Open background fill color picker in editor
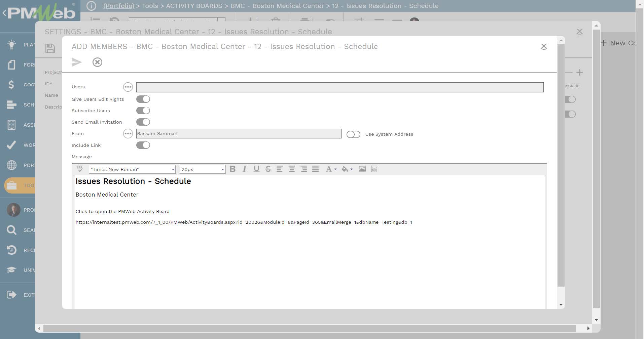The height and width of the screenshot is (339, 644). point(347,169)
